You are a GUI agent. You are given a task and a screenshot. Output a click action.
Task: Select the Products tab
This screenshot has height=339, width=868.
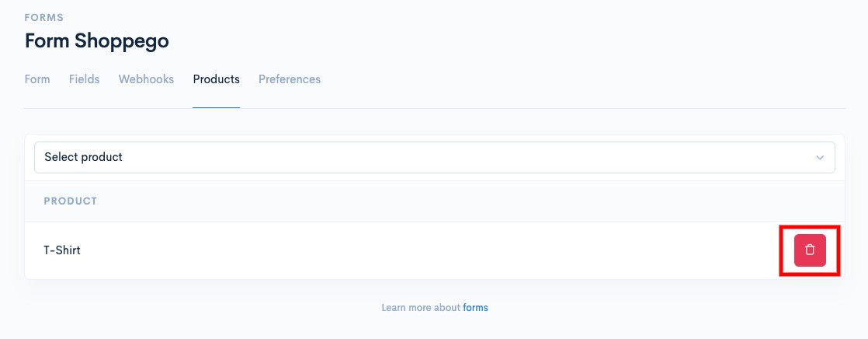[x=216, y=79]
